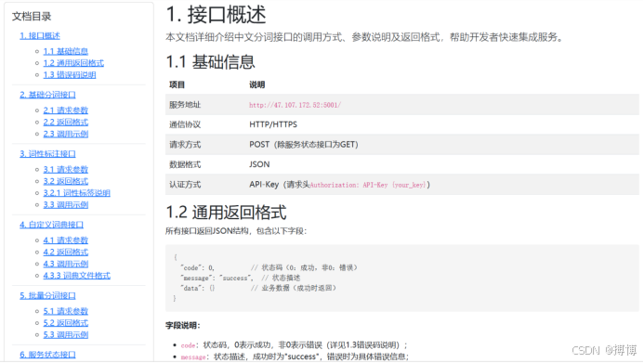Open the '4.3.3 词典文件格式' link
Image resolution: width=644 pixels, height=363 pixels.
[x=77, y=276]
